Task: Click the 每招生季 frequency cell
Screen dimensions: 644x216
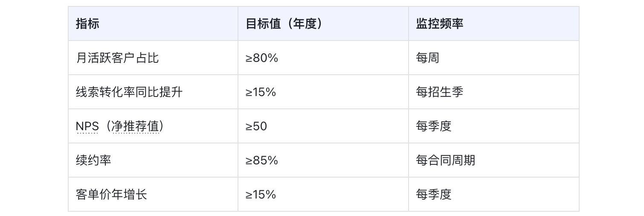Action: coord(439,92)
